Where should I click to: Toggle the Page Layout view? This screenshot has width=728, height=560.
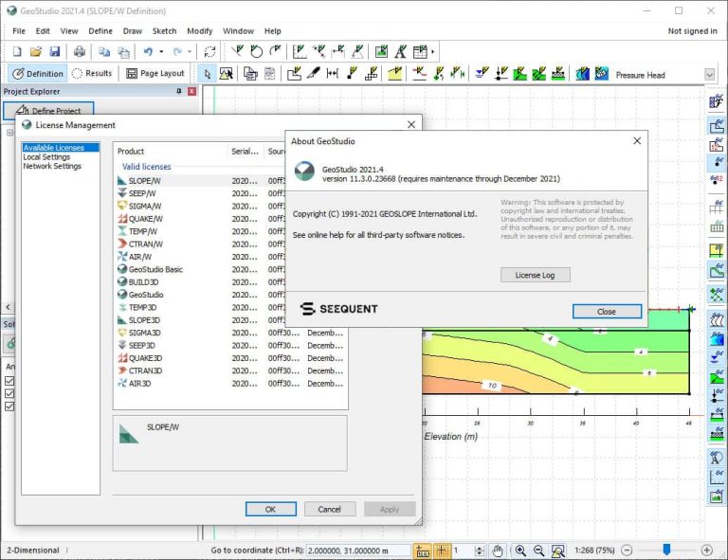point(155,73)
